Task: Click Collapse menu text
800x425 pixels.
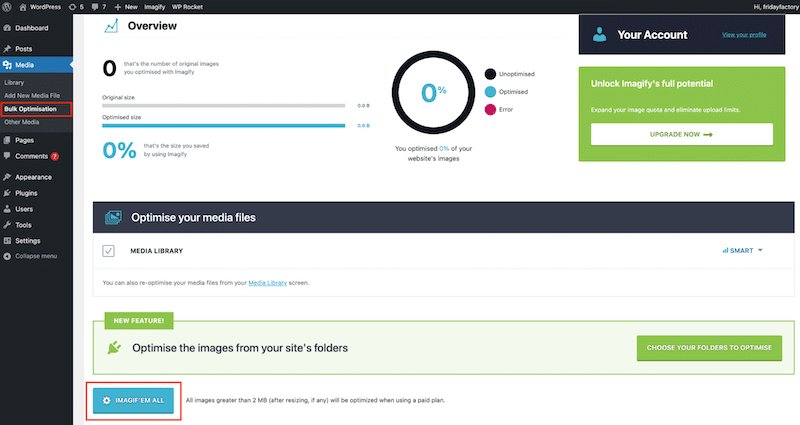Action: [36, 256]
